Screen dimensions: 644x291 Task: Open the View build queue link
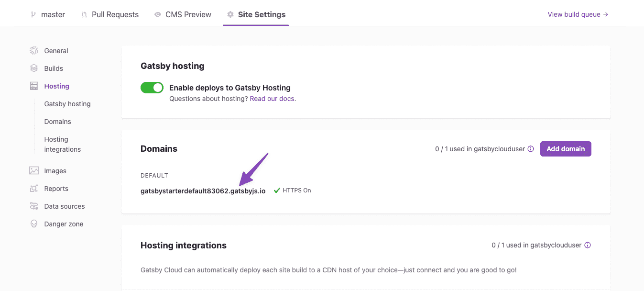pos(578,14)
